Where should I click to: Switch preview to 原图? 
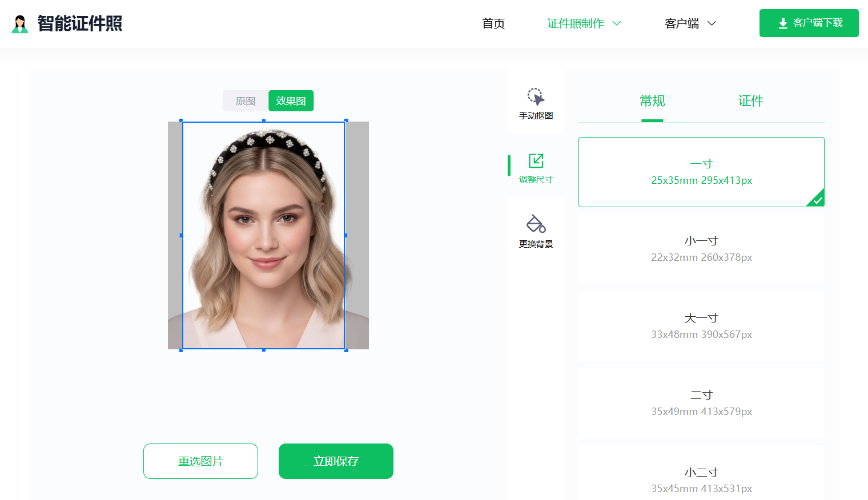click(246, 101)
